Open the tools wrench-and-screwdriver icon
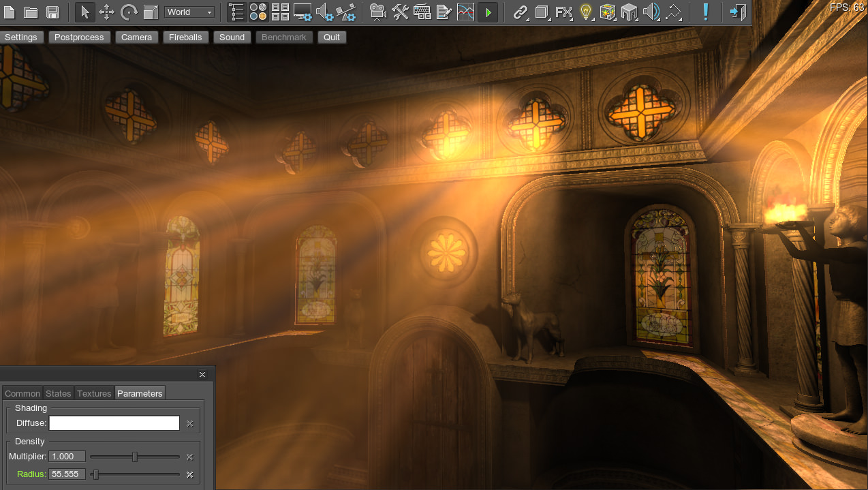 pos(400,12)
